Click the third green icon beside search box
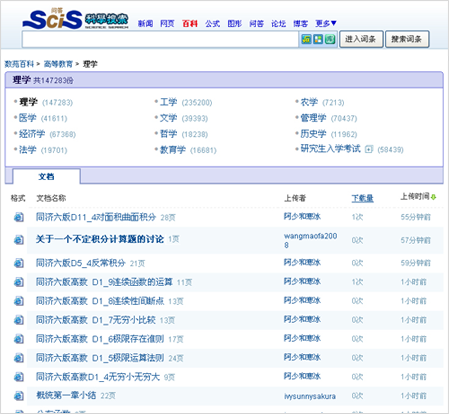This screenshot has width=449, height=414. (x=330, y=39)
